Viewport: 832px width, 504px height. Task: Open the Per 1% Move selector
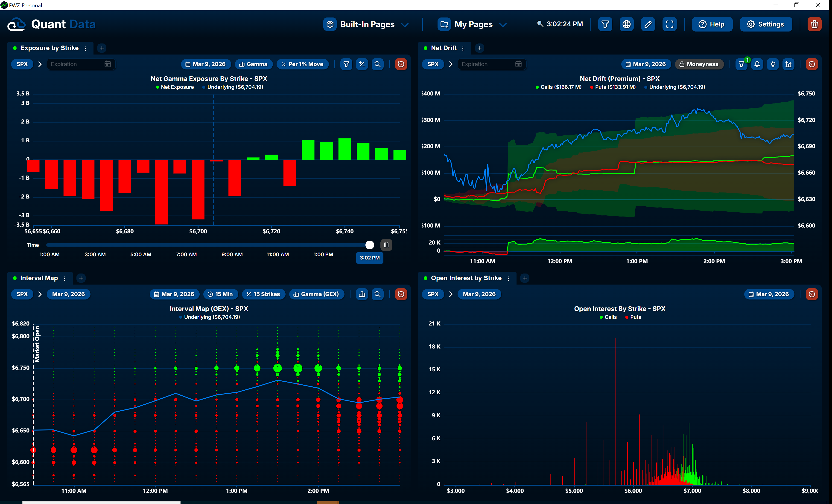tap(302, 64)
